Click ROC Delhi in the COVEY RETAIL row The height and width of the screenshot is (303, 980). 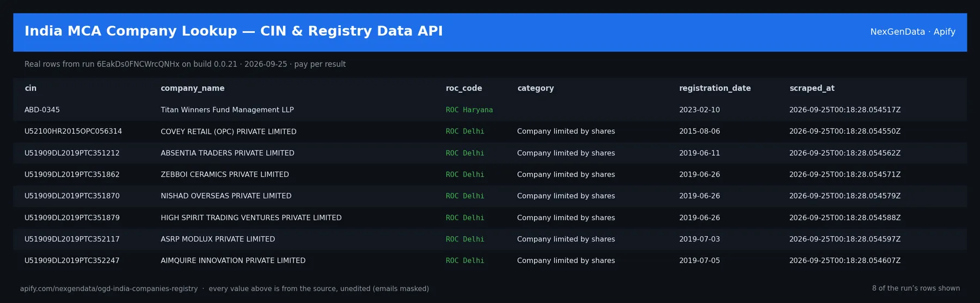[465, 131]
